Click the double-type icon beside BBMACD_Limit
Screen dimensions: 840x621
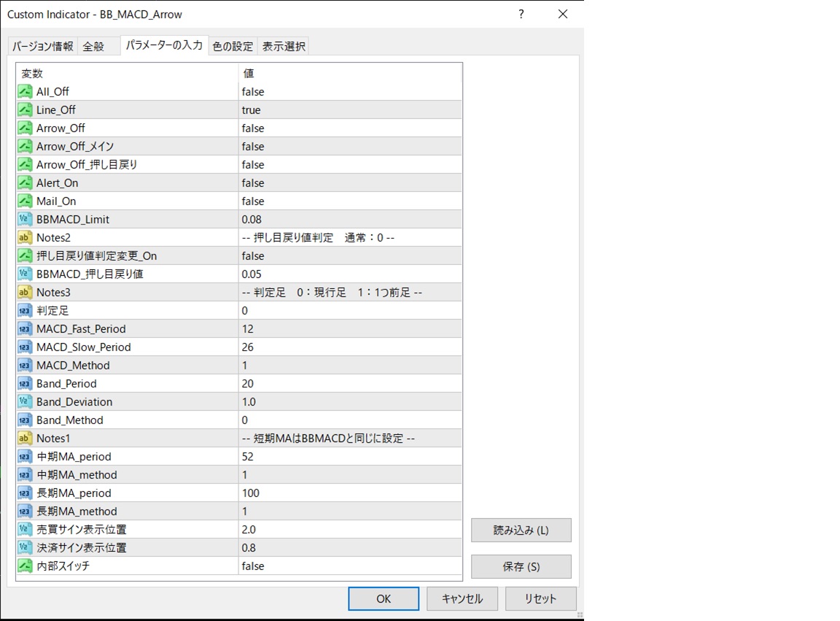tap(25, 219)
